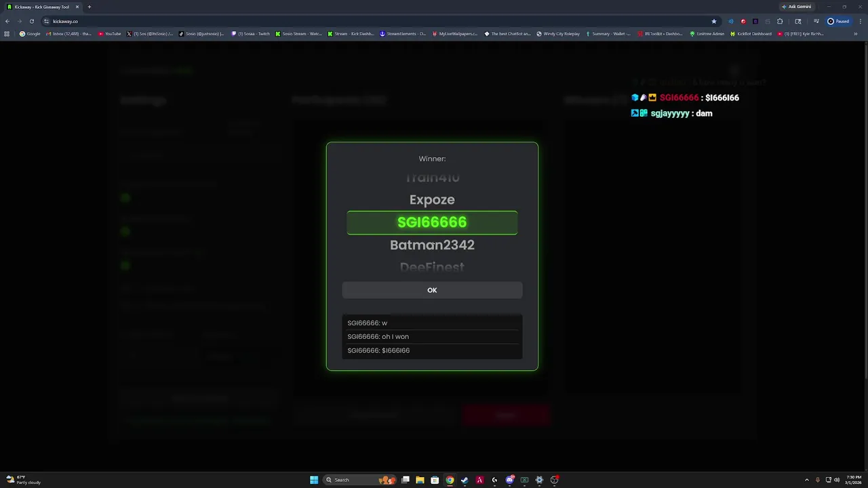Open Extensions puzzle icon
This screenshot has width=868, height=488.
pos(780,21)
